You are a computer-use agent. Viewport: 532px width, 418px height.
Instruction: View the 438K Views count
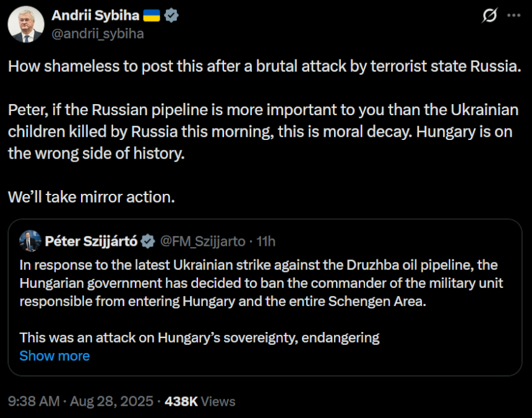pyautogui.click(x=200, y=401)
